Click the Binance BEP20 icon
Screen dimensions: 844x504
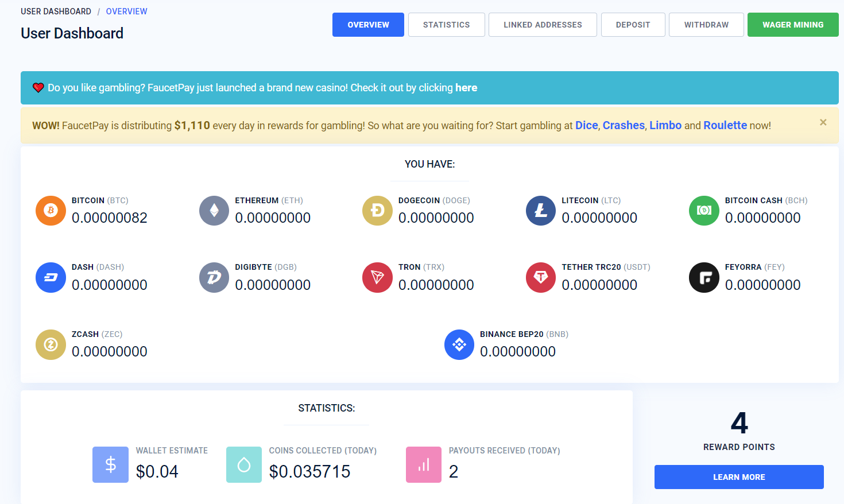pyautogui.click(x=459, y=344)
